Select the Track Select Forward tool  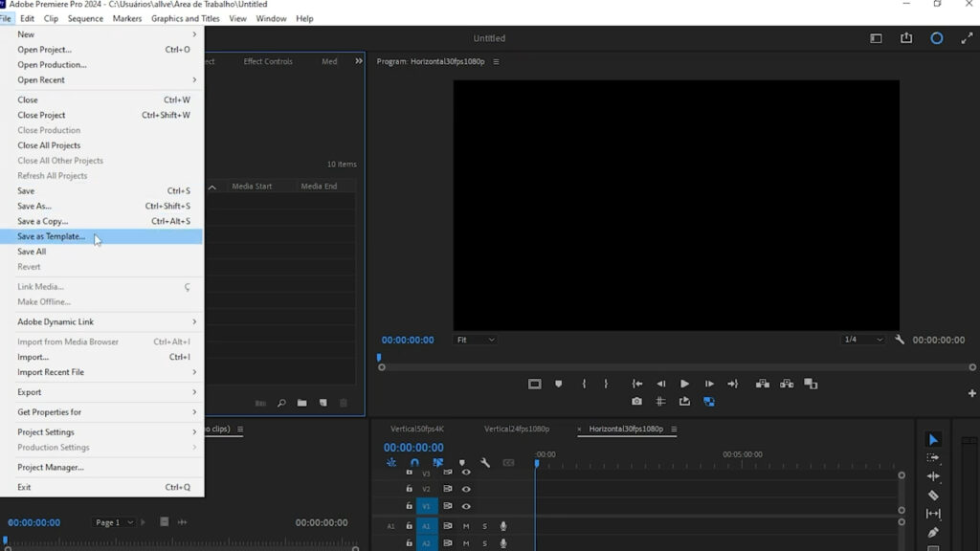coord(933,458)
